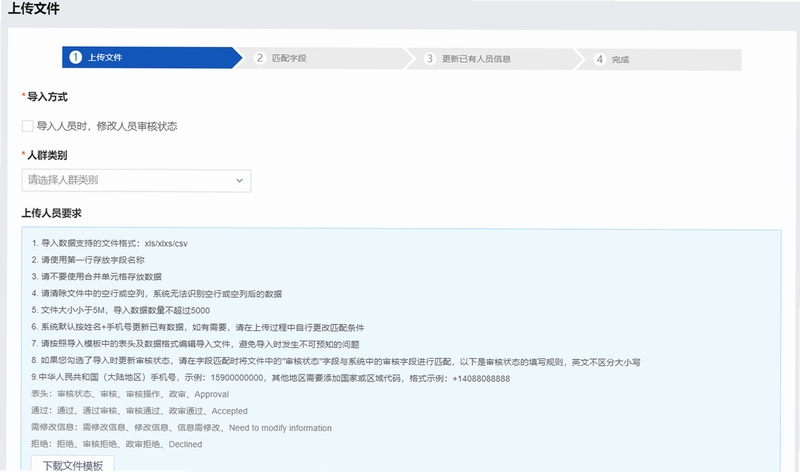This screenshot has width=800, height=472.
Task: Click step 3 number circle icon
Action: [x=430, y=59]
